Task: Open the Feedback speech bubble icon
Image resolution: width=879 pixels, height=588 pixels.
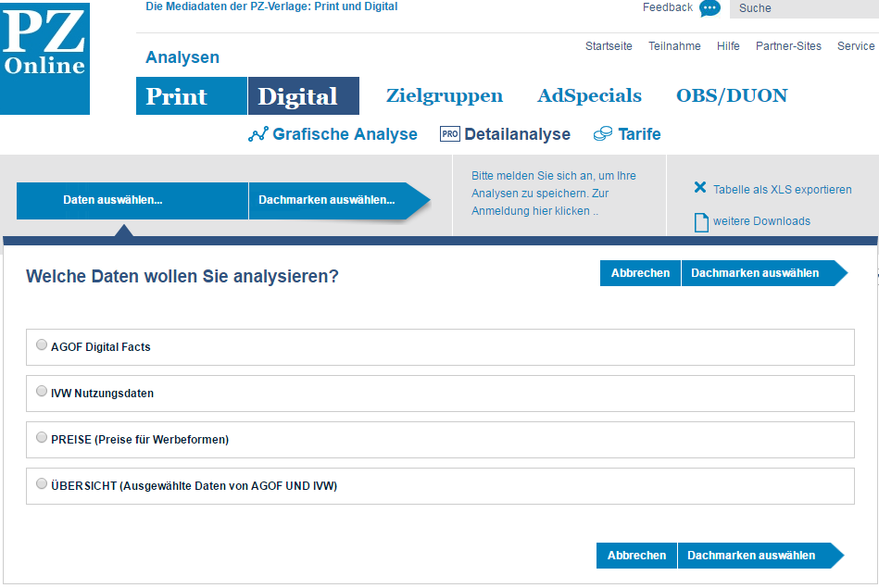Action: click(709, 8)
